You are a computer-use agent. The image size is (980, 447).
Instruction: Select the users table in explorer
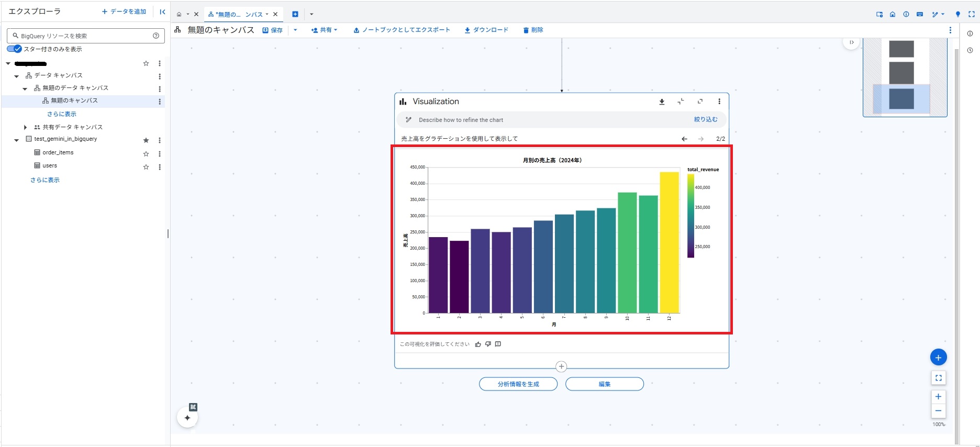pos(50,166)
